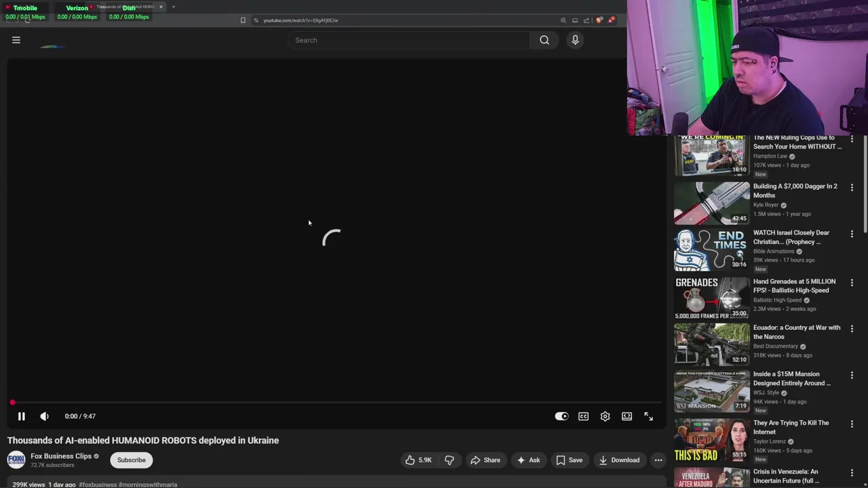Click Bible Animations channel name
Viewport: 868px width, 488px height.
(774, 251)
